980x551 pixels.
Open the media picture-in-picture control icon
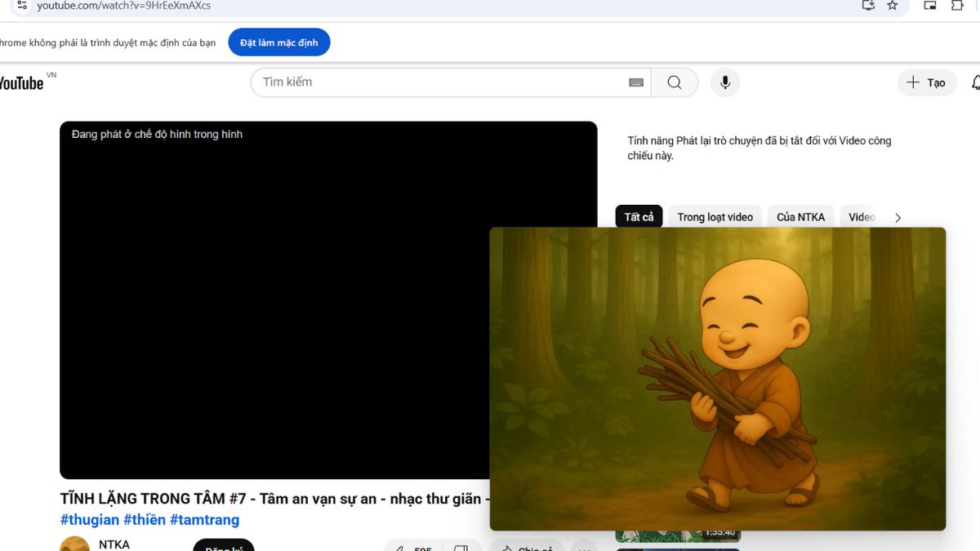930,5
